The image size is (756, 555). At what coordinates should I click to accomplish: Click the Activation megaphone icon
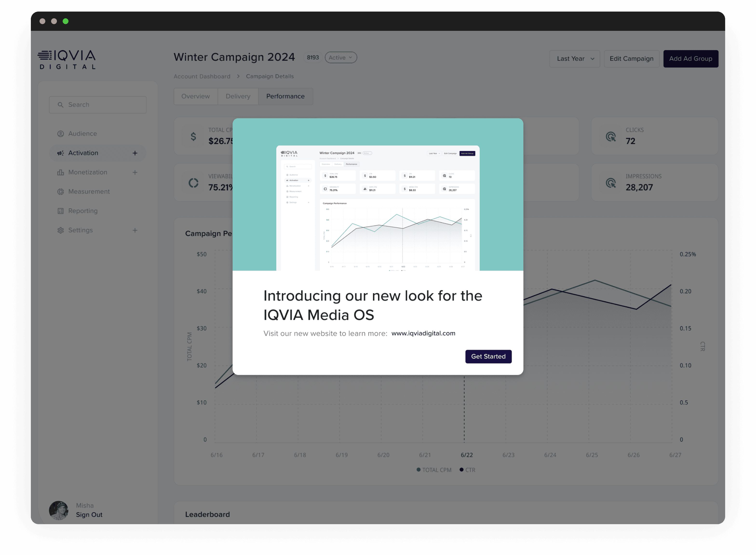coord(61,153)
